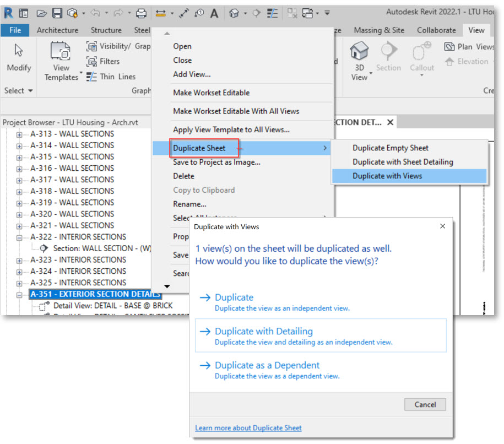Switch to the Collaborate ribbon tab

point(436,30)
